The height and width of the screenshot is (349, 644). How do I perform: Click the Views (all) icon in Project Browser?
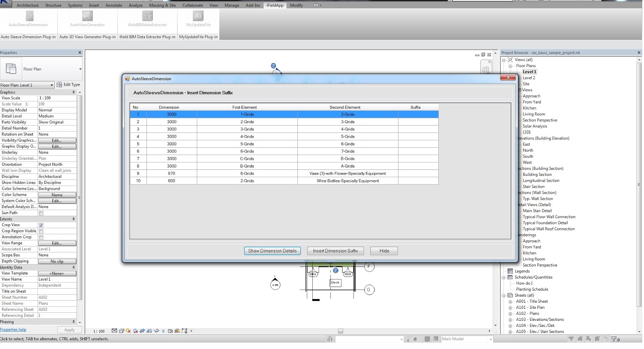click(510, 60)
